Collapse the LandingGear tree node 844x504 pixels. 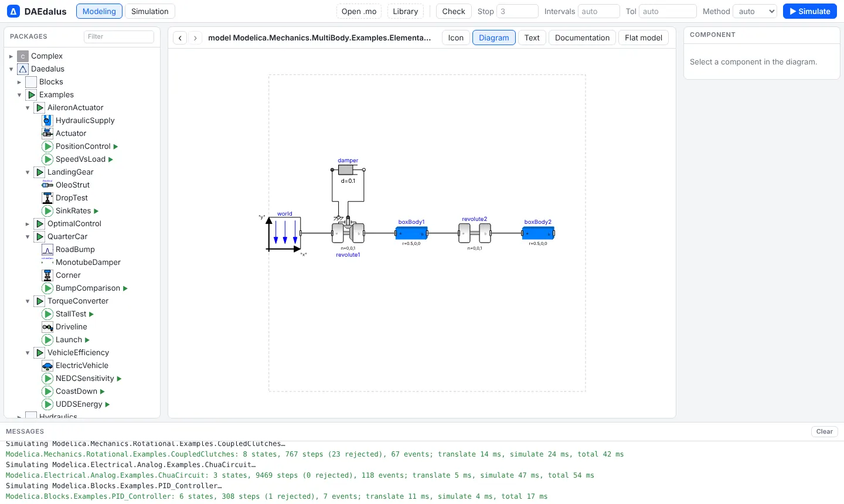[x=28, y=172]
